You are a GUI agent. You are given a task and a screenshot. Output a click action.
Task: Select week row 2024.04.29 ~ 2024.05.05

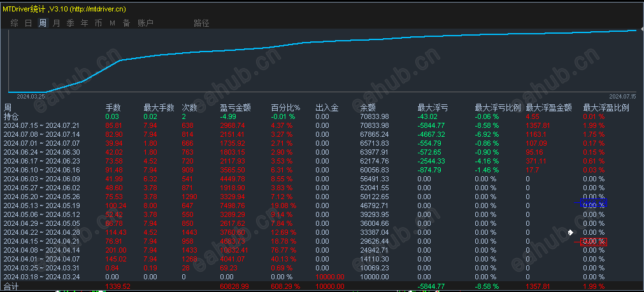(41, 223)
